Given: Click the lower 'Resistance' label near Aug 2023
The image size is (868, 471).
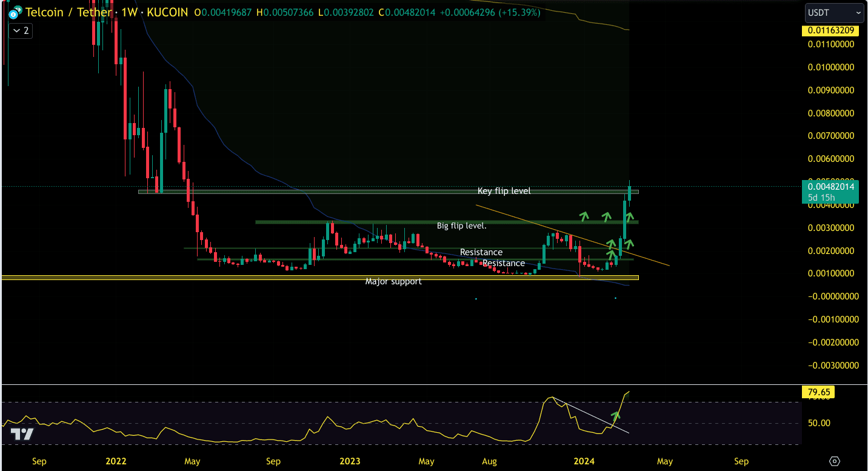Looking at the screenshot, I should 504,263.
